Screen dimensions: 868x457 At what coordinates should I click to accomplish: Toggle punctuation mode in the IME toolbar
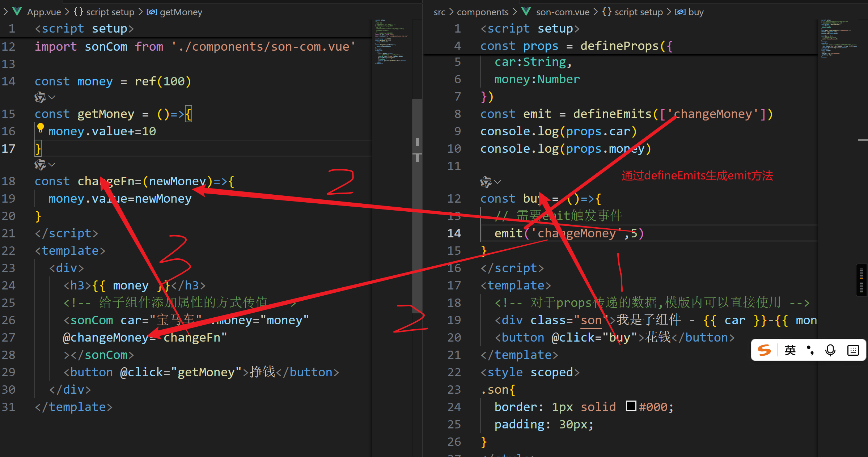point(810,350)
